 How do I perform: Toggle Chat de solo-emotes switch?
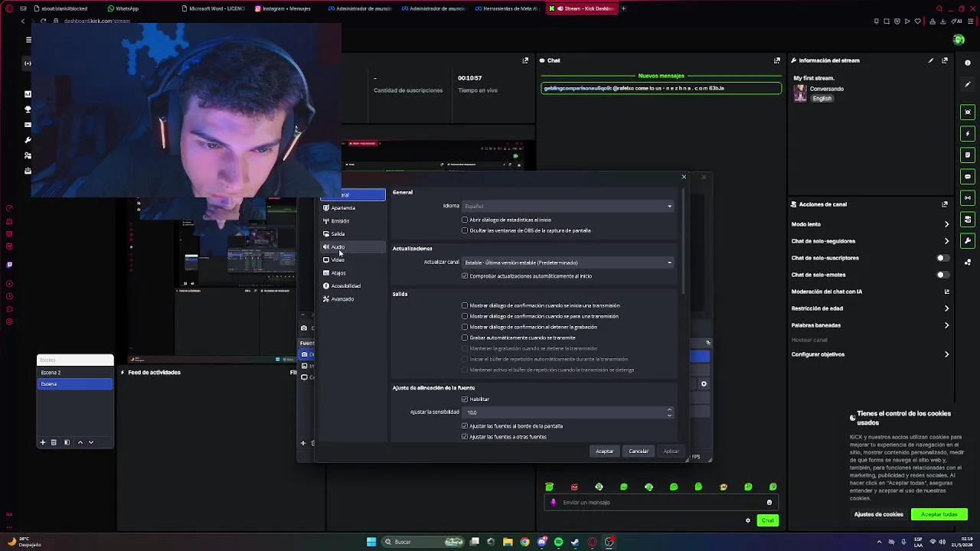coord(943,275)
